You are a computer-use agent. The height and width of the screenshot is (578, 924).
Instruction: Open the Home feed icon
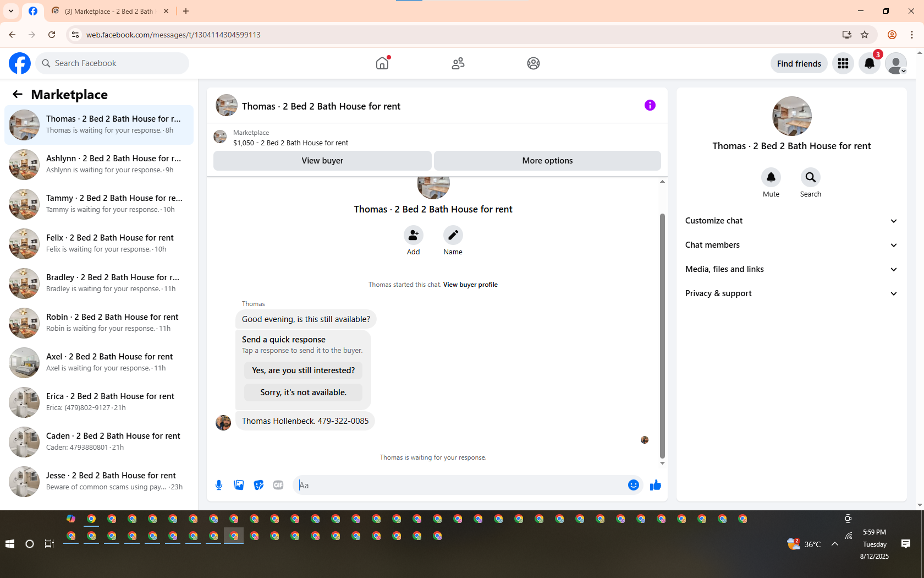382,63
